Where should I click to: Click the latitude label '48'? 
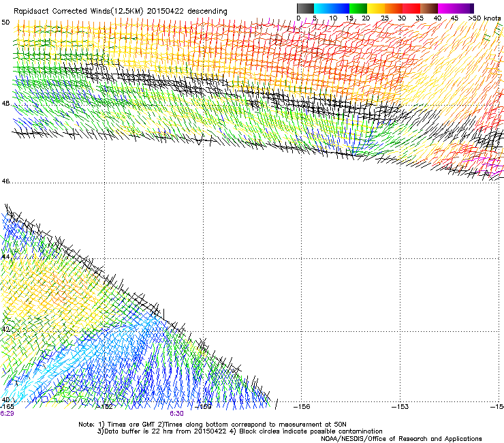click(5, 104)
